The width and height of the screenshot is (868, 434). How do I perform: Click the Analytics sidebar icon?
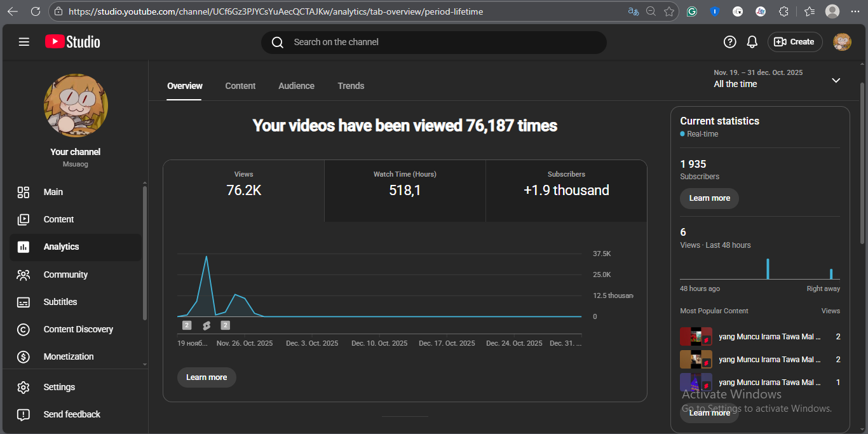(24, 247)
